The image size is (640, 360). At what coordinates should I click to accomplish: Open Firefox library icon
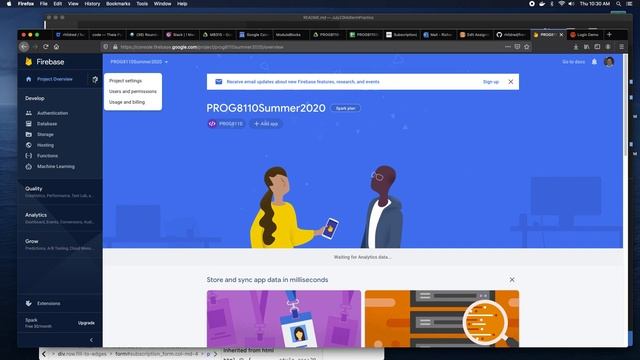[x=587, y=47]
